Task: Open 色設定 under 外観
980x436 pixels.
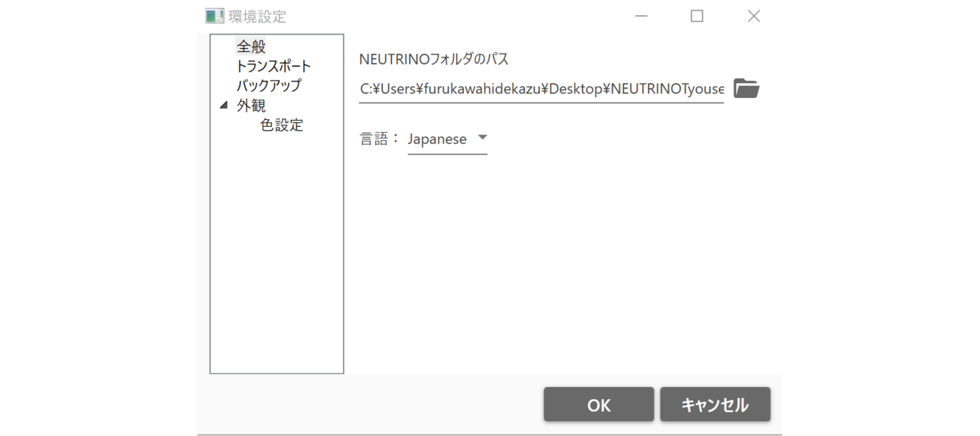Action: [282, 125]
